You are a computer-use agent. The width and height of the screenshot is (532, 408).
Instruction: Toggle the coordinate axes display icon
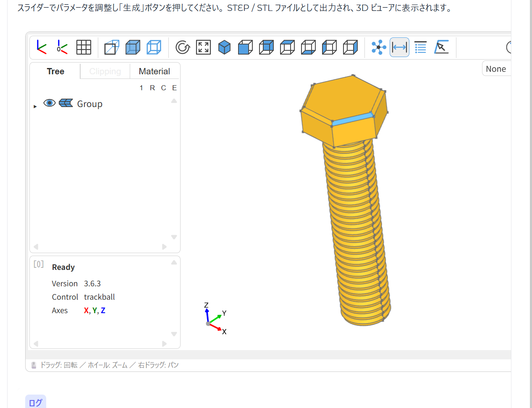[x=41, y=47]
